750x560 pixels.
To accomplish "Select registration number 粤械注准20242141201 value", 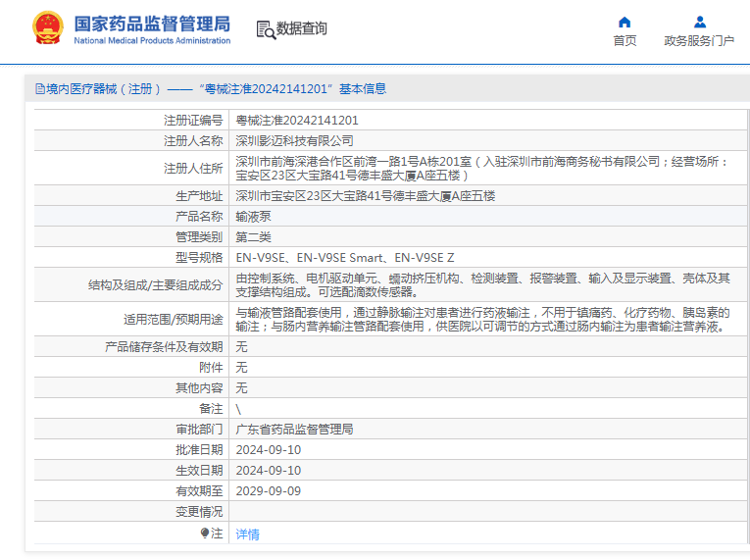I will coord(296,120).
